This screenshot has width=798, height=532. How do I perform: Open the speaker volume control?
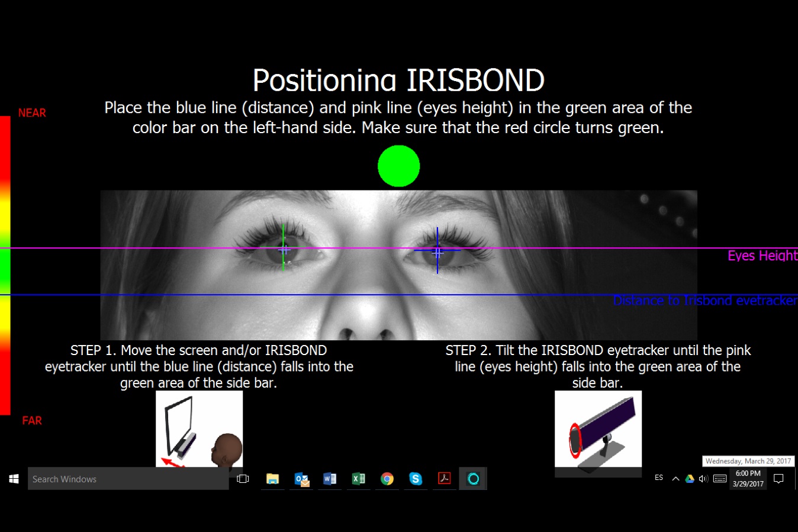pos(703,478)
